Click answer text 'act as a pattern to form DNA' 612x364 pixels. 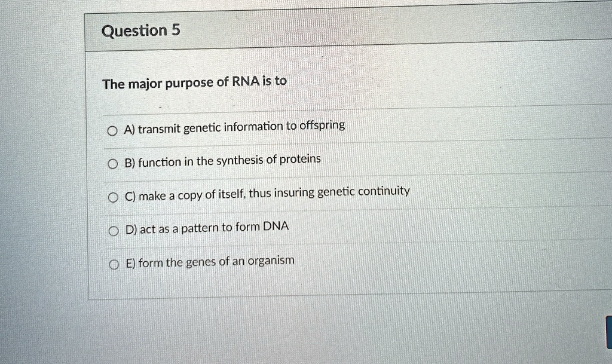click(215, 228)
